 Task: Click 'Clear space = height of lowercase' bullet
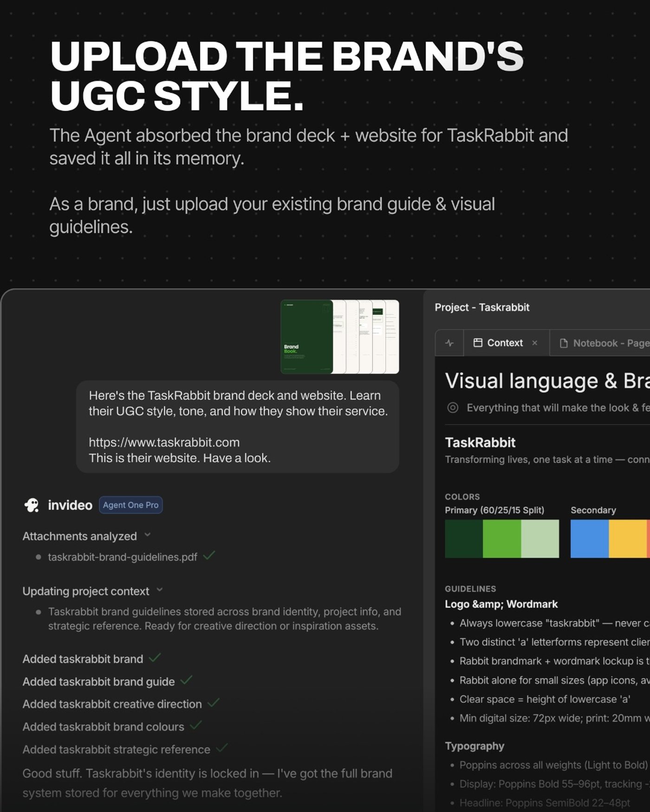(545, 699)
